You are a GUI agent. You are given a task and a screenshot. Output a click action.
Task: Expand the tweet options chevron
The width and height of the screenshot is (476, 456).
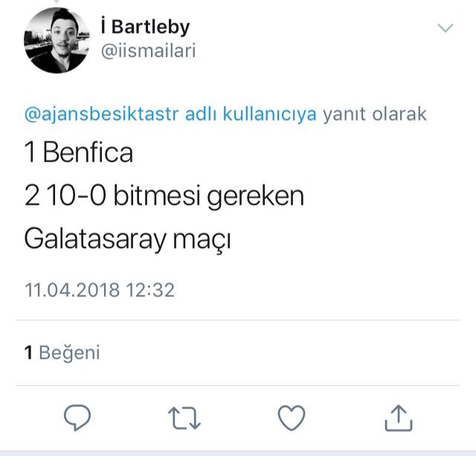click(x=446, y=29)
